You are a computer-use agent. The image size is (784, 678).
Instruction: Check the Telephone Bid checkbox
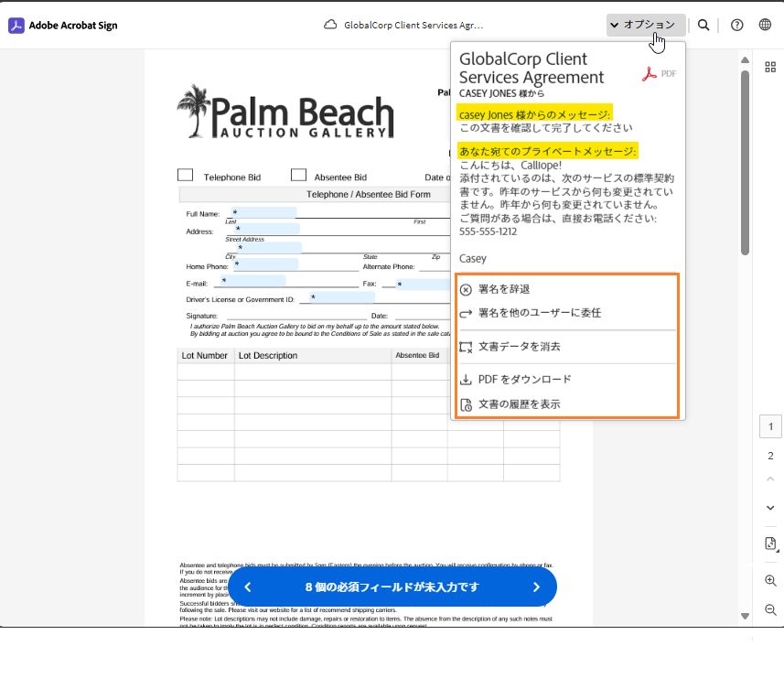(x=185, y=175)
